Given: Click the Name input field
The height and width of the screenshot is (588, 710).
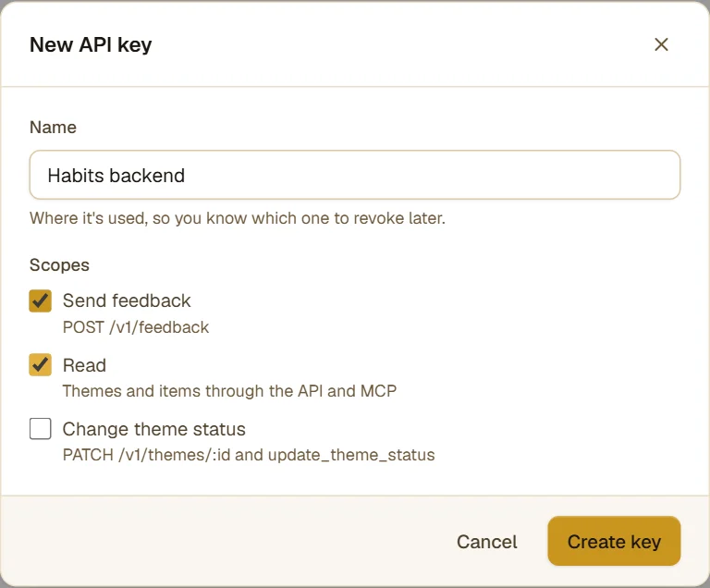Looking at the screenshot, I should (355, 175).
